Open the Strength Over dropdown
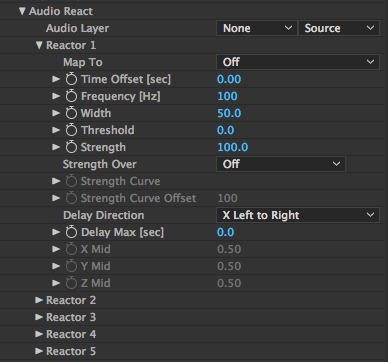Screen dimensions: 388x362 [x=281, y=164]
